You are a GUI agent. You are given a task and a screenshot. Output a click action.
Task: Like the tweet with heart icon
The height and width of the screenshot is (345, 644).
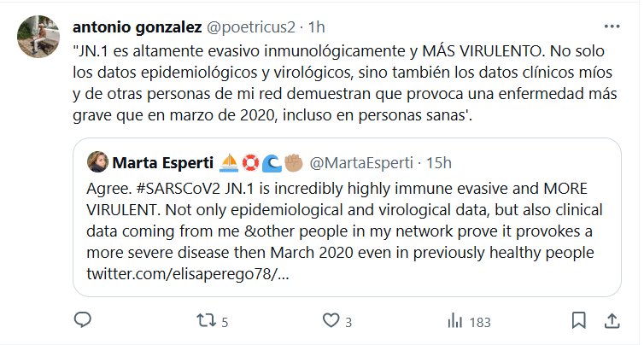coord(331,322)
